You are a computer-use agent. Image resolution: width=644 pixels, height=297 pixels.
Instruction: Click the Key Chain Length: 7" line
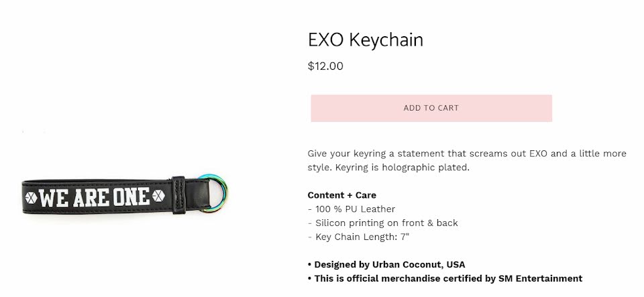click(x=358, y=237)
